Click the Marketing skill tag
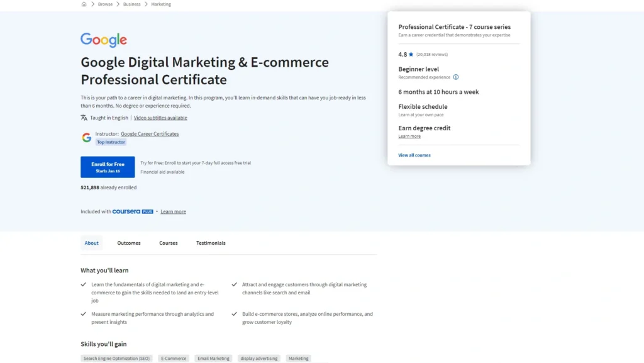 [x=299, y=359]
